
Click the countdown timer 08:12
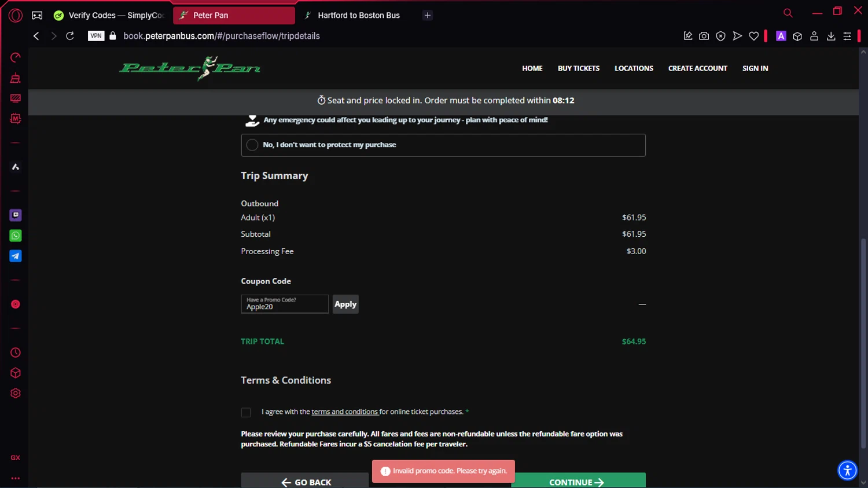[563, 100]
